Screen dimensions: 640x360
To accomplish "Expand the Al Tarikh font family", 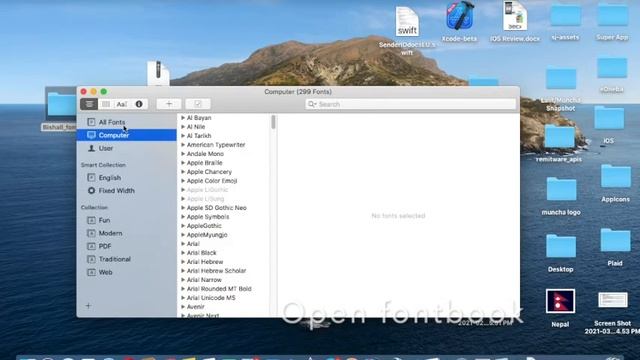I will (183, 136).
